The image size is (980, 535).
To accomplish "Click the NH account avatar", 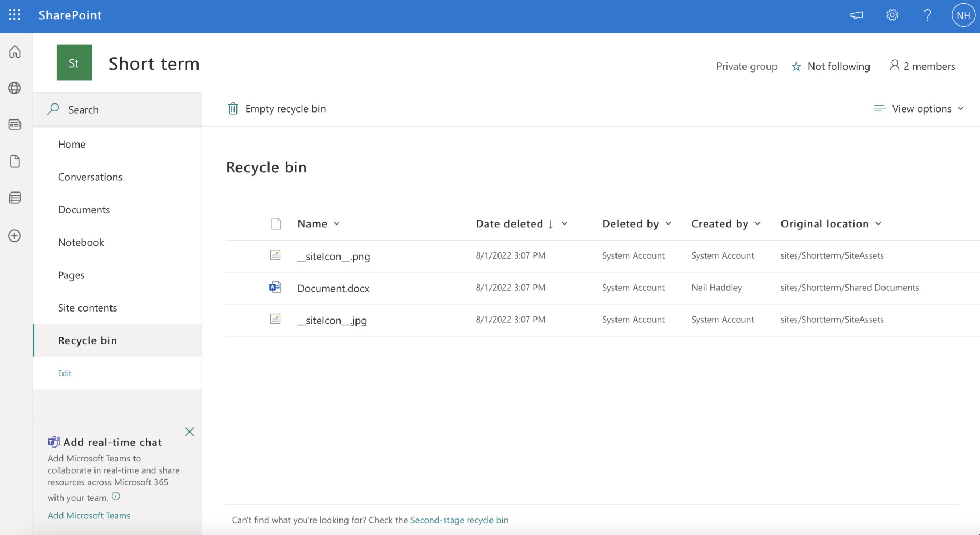I will click(x=963, y=15).
